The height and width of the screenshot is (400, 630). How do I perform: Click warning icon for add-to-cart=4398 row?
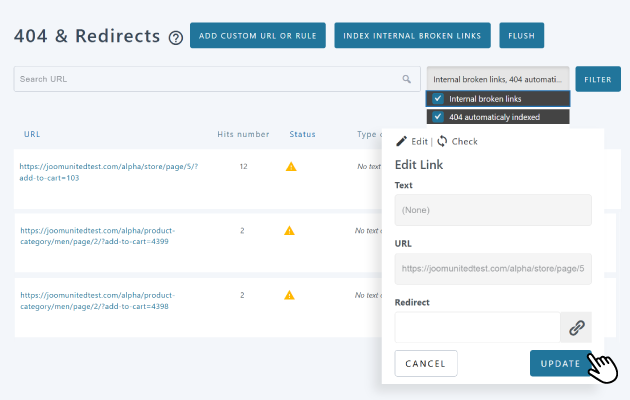pyautogui.click(x=289, y=295)
